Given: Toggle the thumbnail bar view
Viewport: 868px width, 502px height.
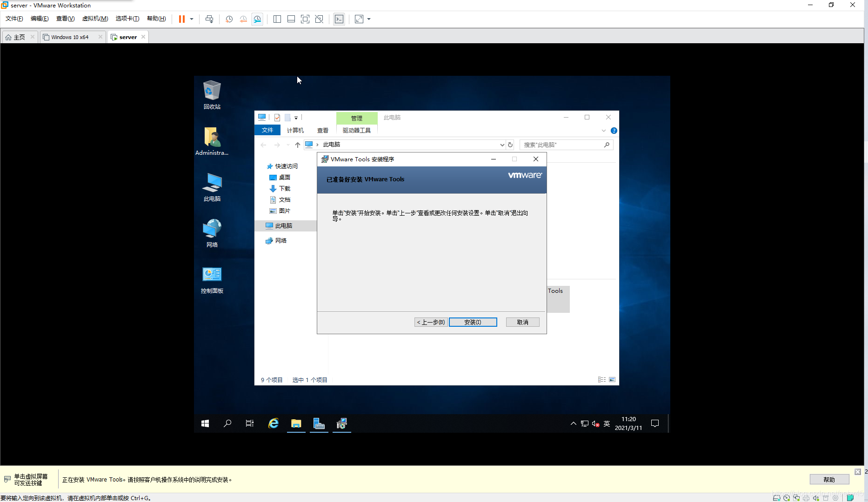Looking at the screenshot, I should pyautogui.click(x=291, y=19).
